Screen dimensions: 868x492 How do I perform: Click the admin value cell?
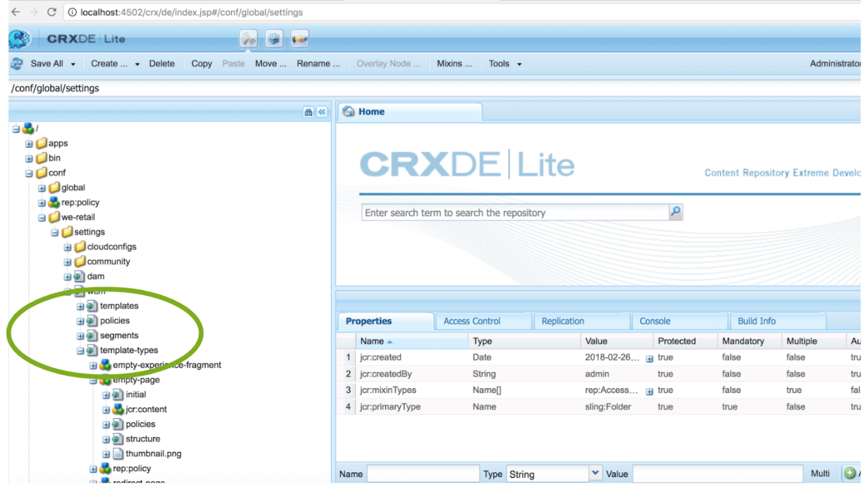[615, 374]
